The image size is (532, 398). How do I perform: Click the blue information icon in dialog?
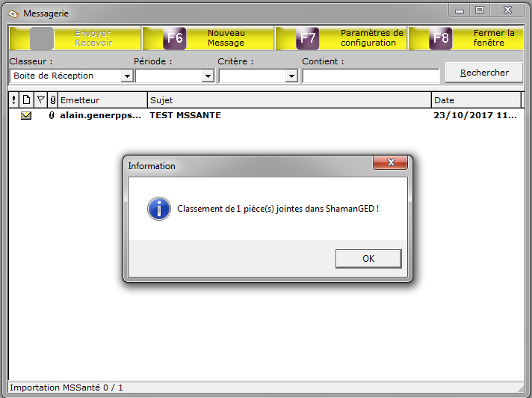pyautogui.click(x=159, y=209)
